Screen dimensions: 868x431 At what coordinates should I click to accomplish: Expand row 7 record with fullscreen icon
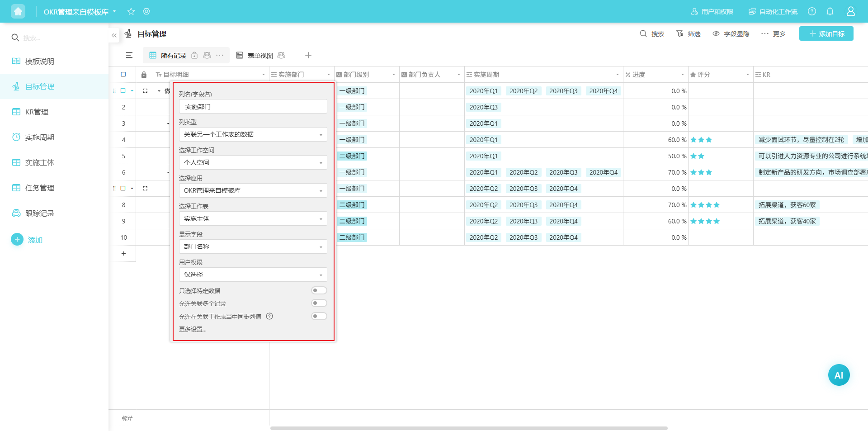pos(145,189)
